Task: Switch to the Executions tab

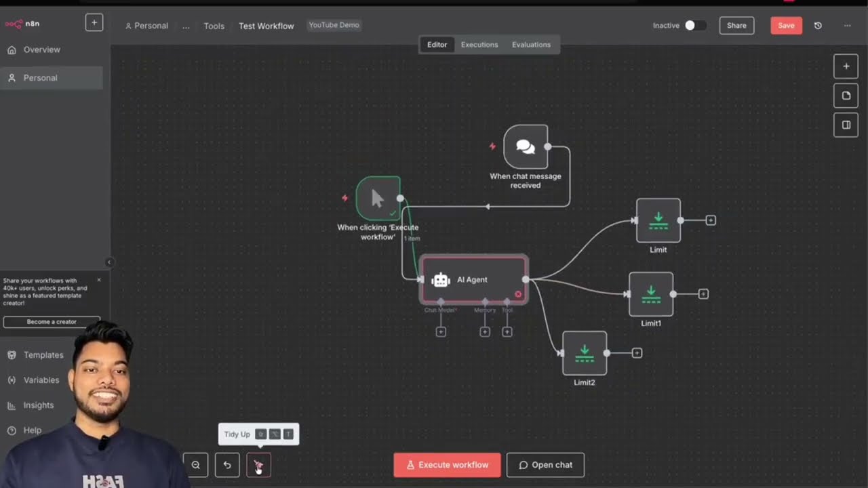Action: click(479, 45)
